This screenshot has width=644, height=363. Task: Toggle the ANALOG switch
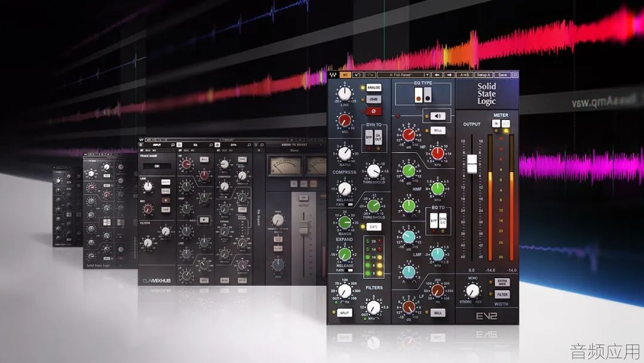click(374, 88)
